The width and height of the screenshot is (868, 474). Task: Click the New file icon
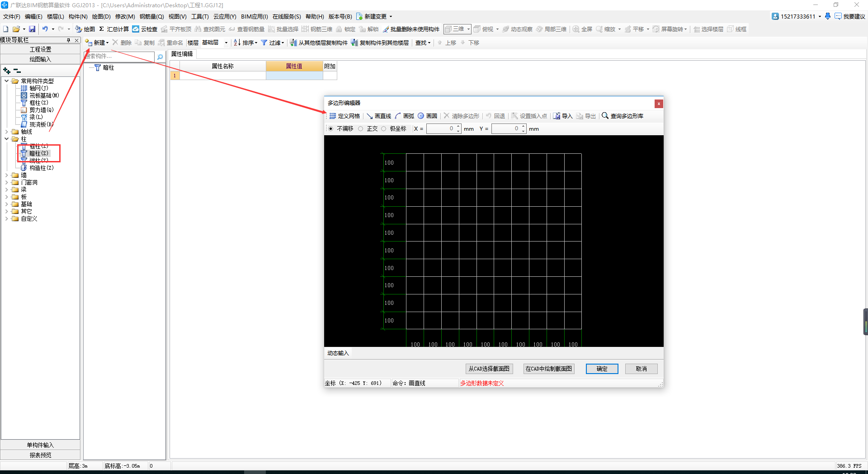(6, 29)
